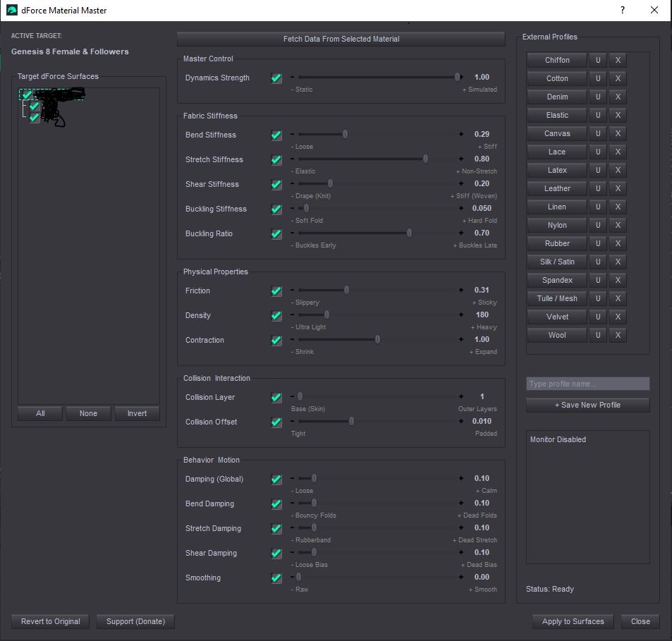Click the Collision Offset value 0.010
This screenshot has height=641, width=672.
[482, 421]
